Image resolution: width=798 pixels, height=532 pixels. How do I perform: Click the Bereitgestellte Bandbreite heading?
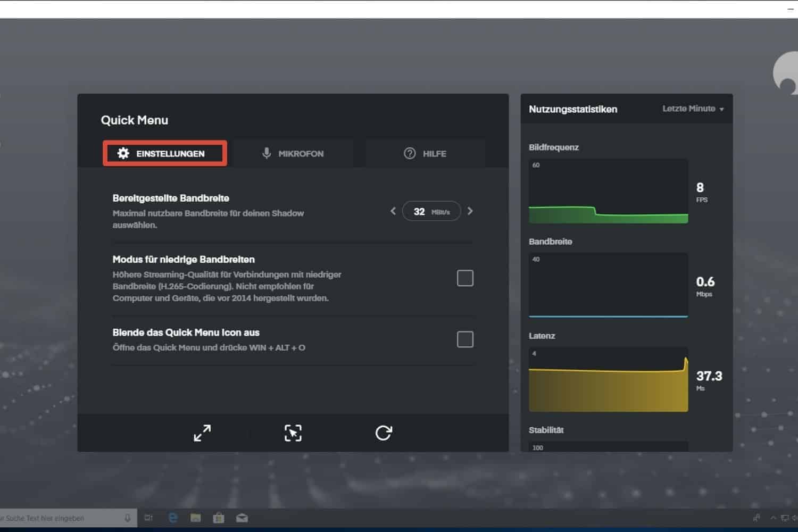[171, 198]
